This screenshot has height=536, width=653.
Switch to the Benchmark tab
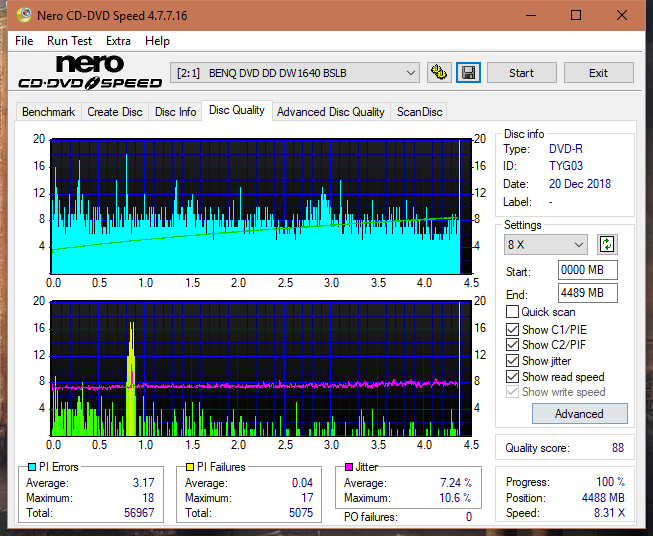tap(48, 112)
